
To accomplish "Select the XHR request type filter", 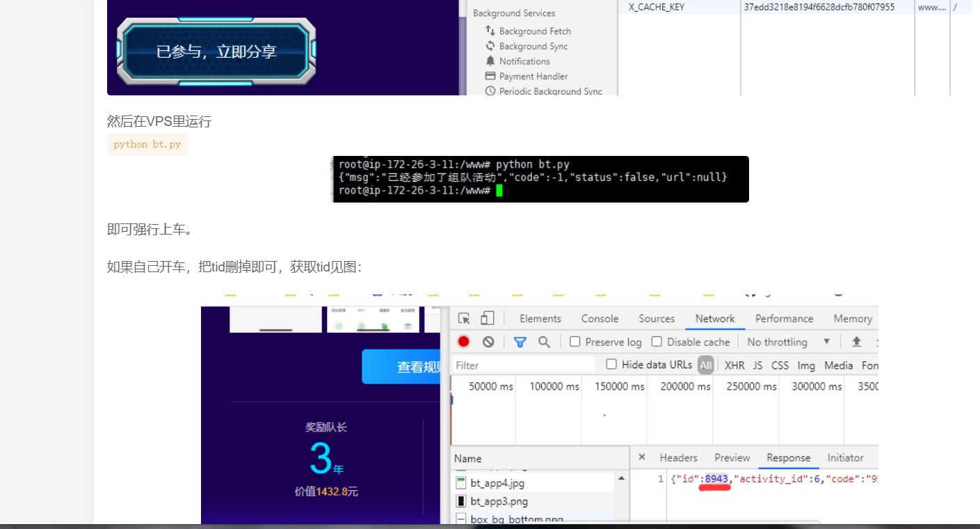I will pyautogui.click(x=734, y=365).
